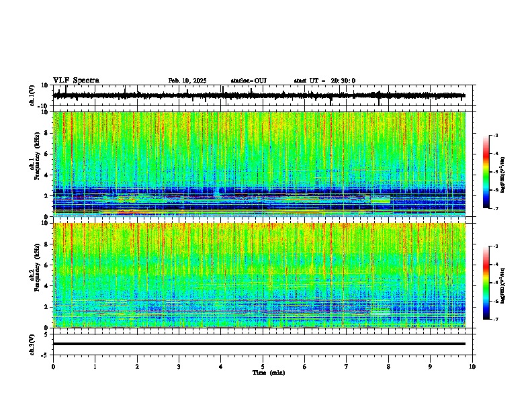Screen dimensions: 532x411
Task: Click the ch.1 spectrogram panel
Action: coord(259,164)
